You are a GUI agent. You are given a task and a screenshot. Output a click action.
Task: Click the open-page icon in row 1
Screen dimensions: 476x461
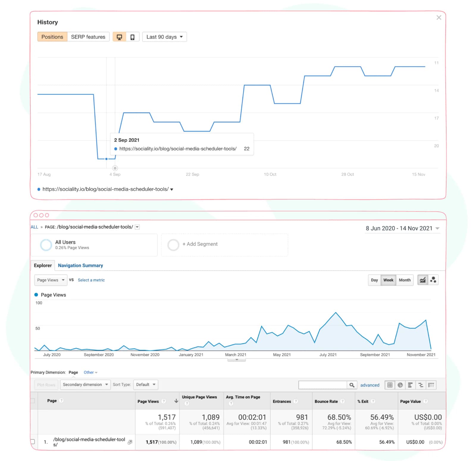click(x=130, y=442)
